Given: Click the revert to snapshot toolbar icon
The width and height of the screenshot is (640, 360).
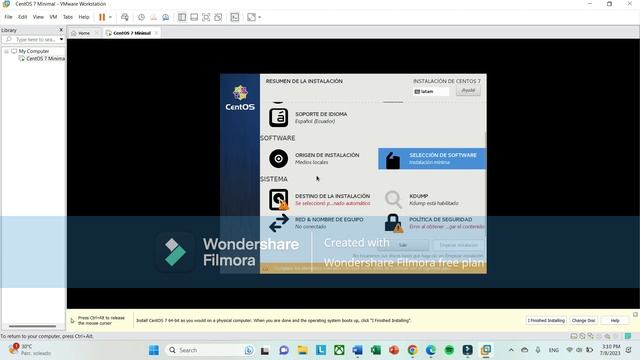Looking at the screenshot, I should pyautogui.click(x=153, y=17).
